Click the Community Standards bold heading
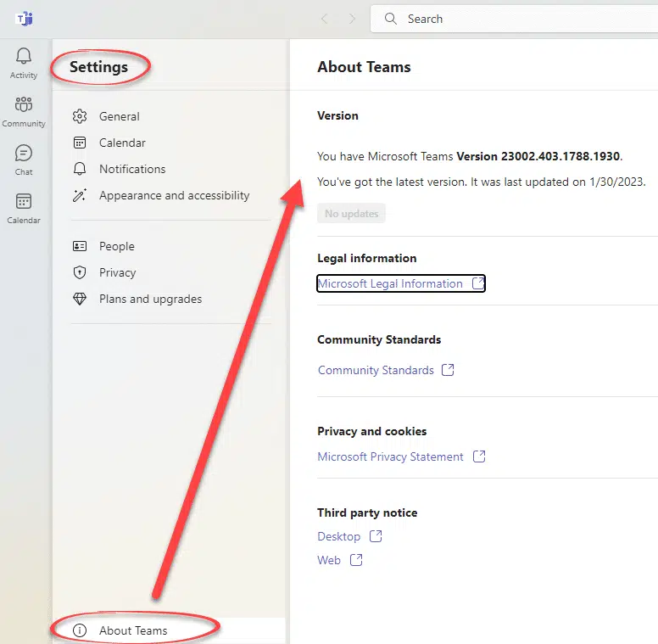Viewport: 658px width, 644px height. [379, 339]
